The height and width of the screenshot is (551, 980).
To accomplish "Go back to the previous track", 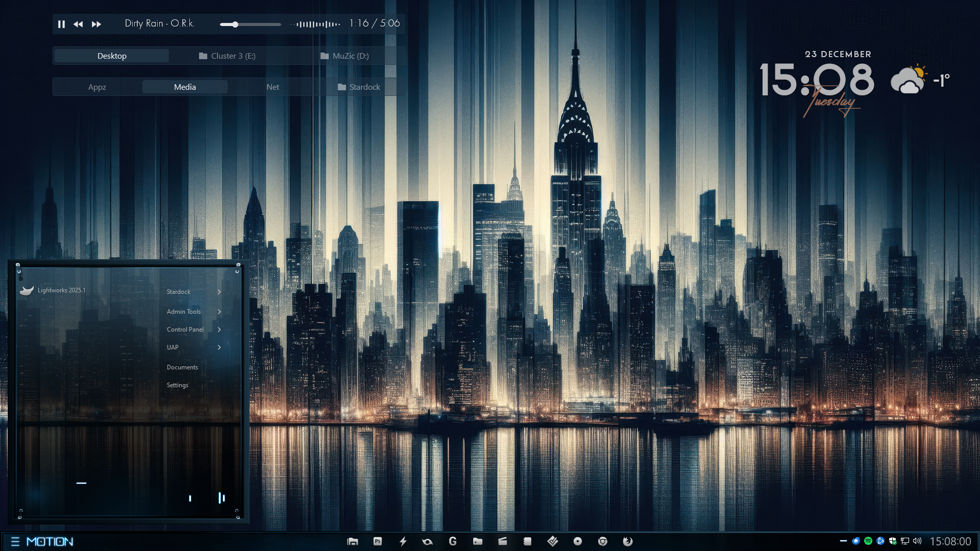I will point(78,24).
